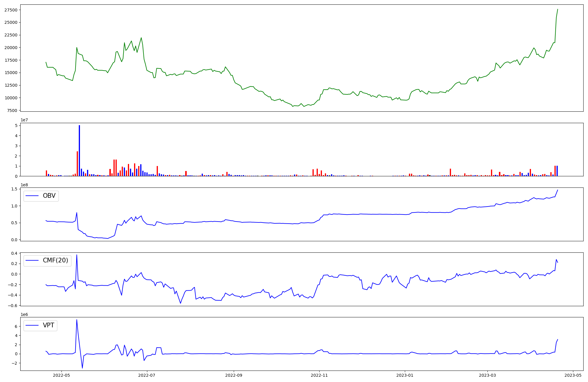Screen dimensions: 588x382
Task: Click the 2022-07 date tick label
Action: [x=147, y=375]
